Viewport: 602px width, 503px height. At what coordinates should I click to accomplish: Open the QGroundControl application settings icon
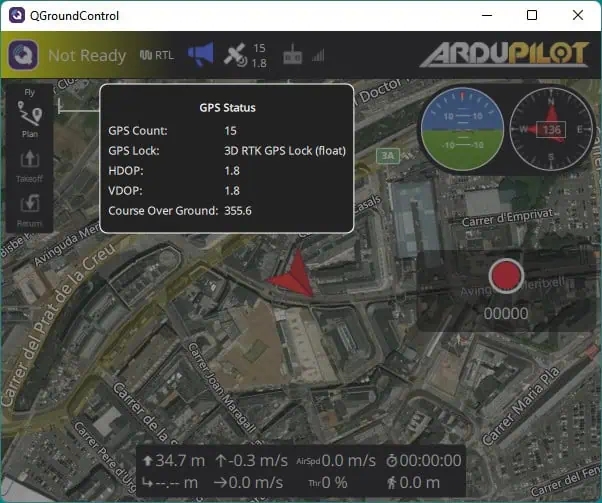pos(23,55)
